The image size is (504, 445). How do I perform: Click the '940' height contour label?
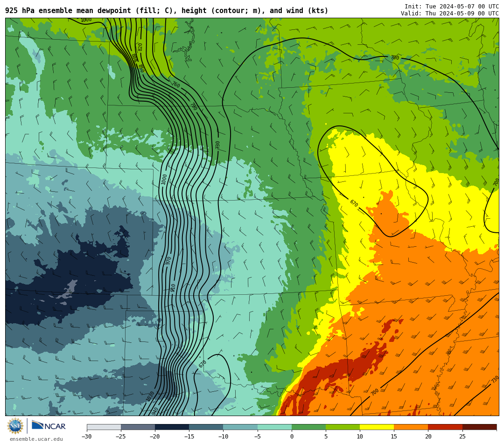[154, 411]
